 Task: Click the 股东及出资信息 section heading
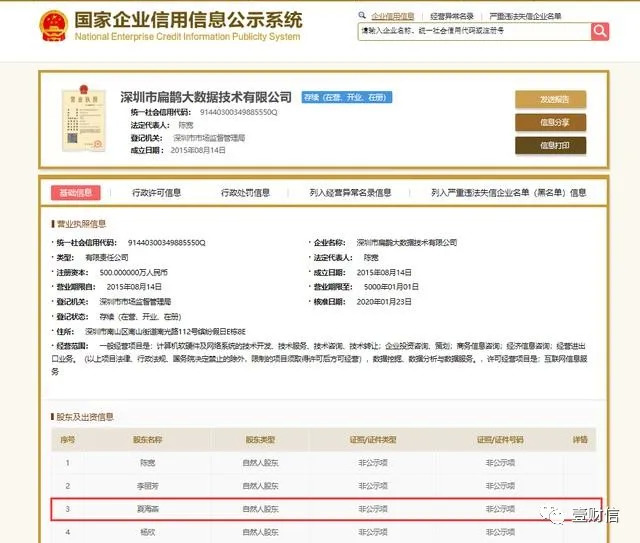[x=85, y=417]
